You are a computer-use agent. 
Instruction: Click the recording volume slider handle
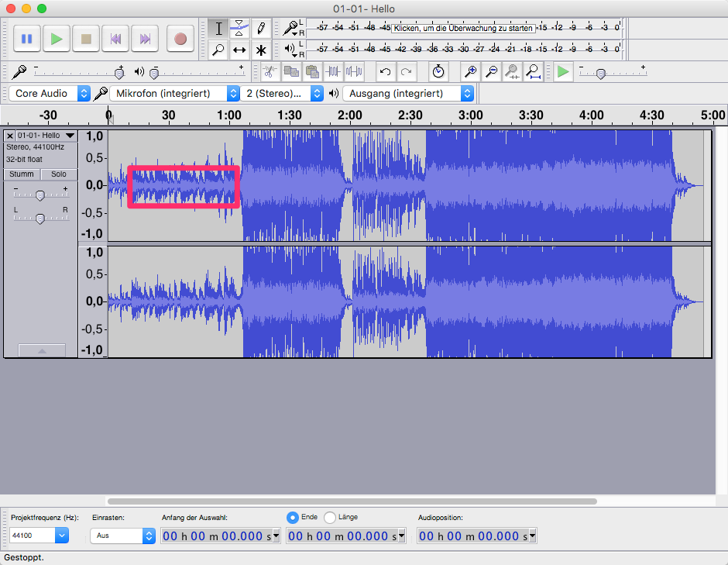pyautogui.click(x=119, y=73)
